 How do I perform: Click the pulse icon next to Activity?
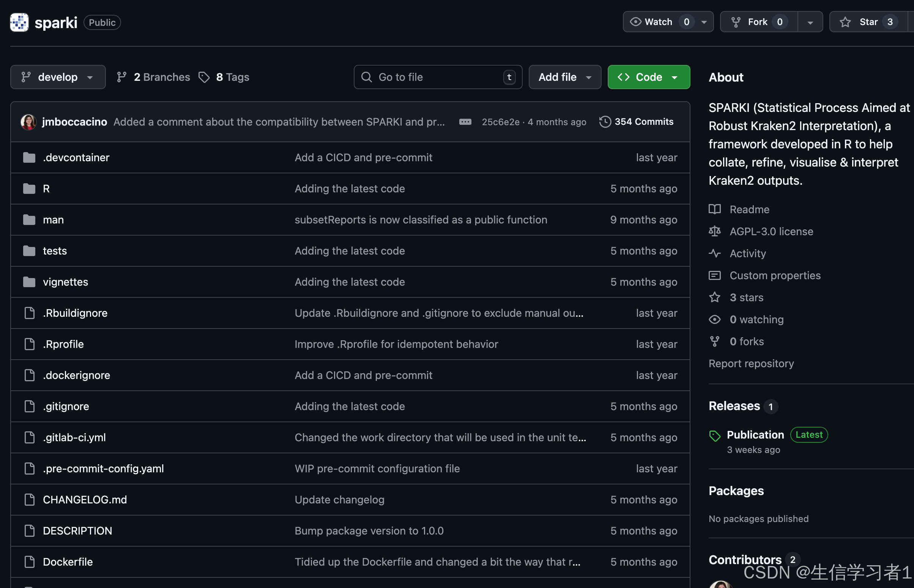(x=715, y=253)
